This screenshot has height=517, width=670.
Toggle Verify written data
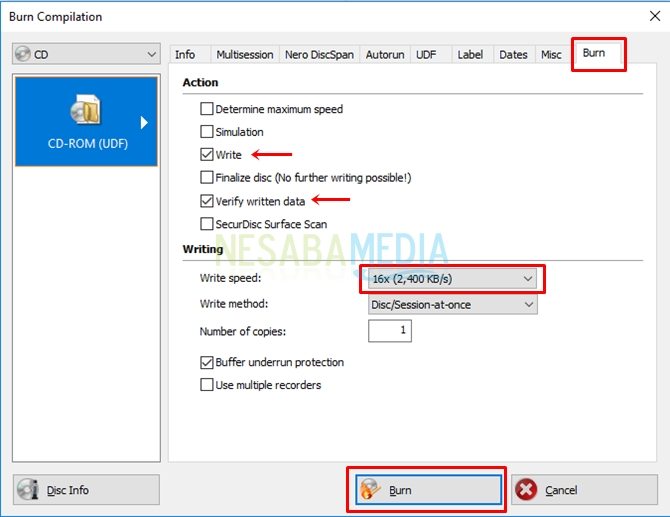coord(206,201)
